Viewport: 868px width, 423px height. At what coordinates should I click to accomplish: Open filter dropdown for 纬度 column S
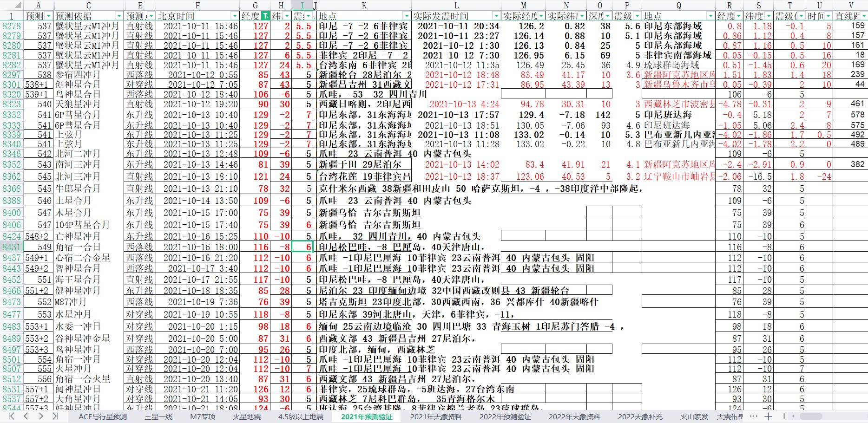pos(769,16)
